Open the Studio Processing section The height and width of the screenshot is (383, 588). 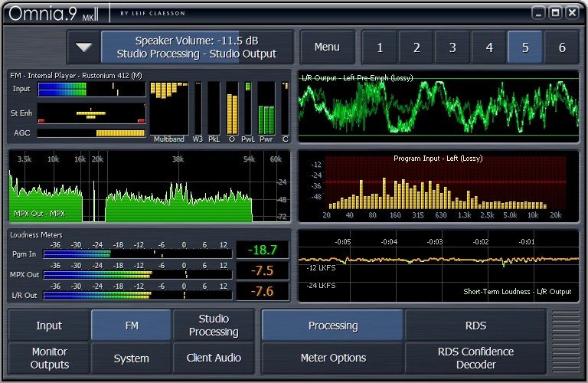coord(214,326)
